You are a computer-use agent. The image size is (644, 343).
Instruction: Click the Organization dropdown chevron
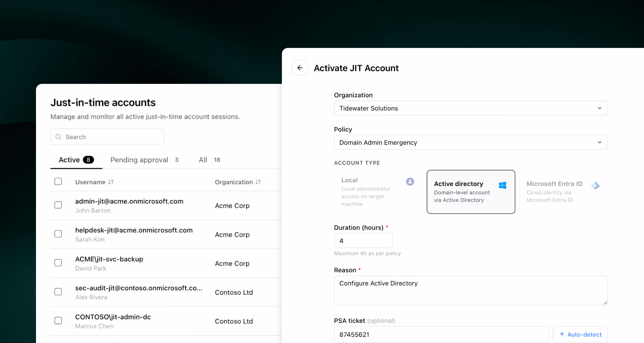600,108
